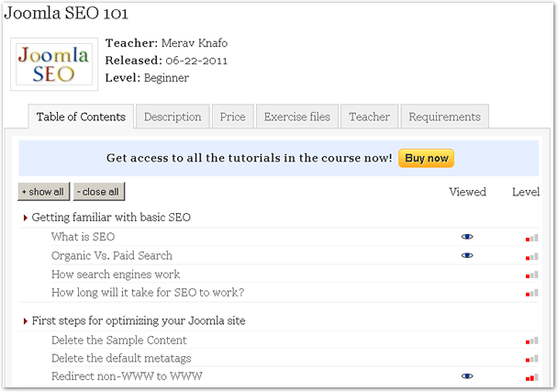Open the How search engines work lesson
Screen dimensions: 558x392
pyautogui.click(x=116, y=274)
